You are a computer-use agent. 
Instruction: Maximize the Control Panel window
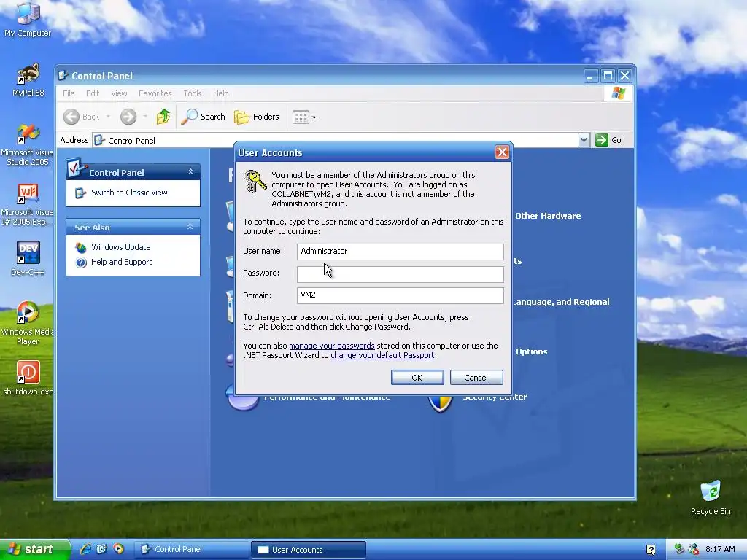[x=608, y=76]
